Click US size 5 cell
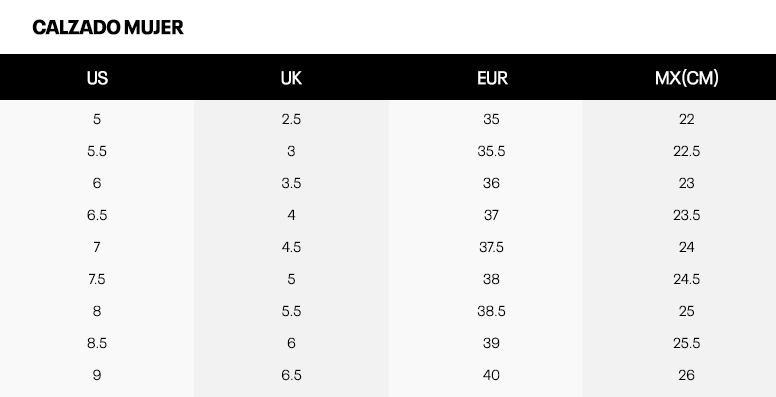This screenshot has height=397, width=776. click(97, 119)
